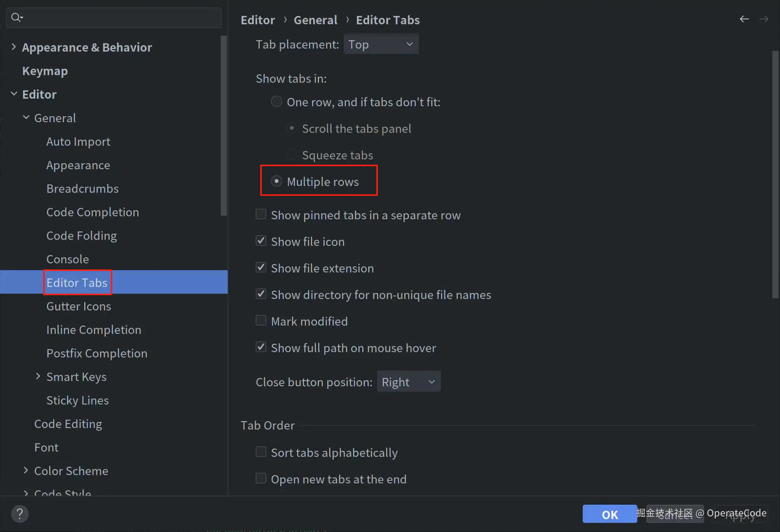This screenshot has width=780, height=532.
Task: Expand the Color Scheme node
Action: tap(26, 471)
